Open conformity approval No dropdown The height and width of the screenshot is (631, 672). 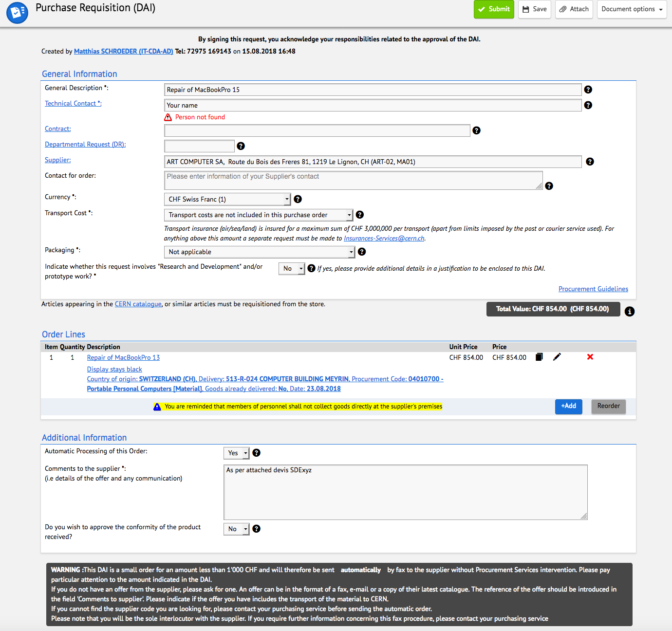coord(236,529)
